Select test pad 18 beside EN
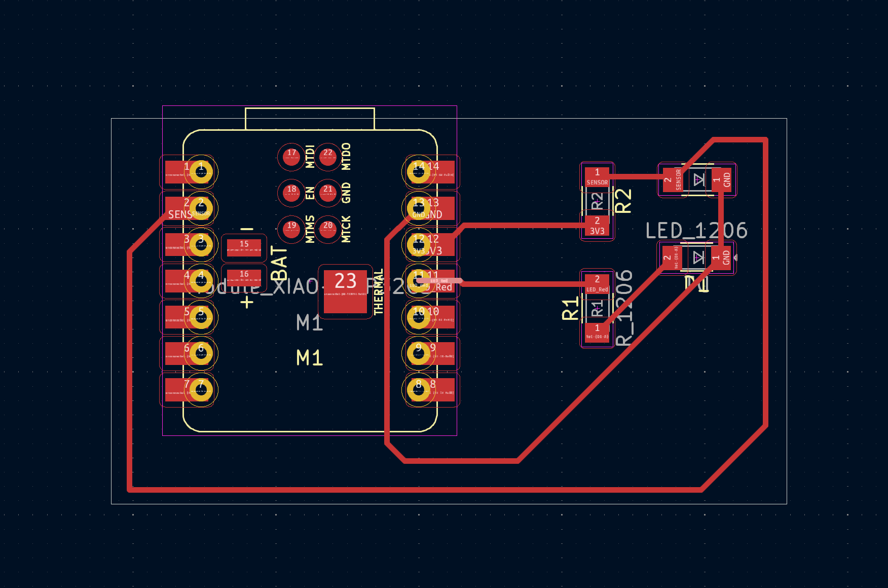The height and width of the screenshot is (588, 888). 291,193
